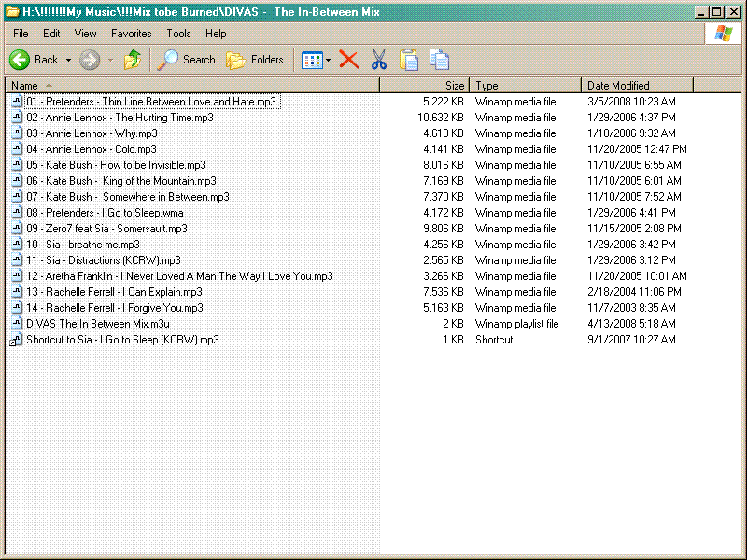
Task: Sort by the Date Modified column header
Action: 637,86
